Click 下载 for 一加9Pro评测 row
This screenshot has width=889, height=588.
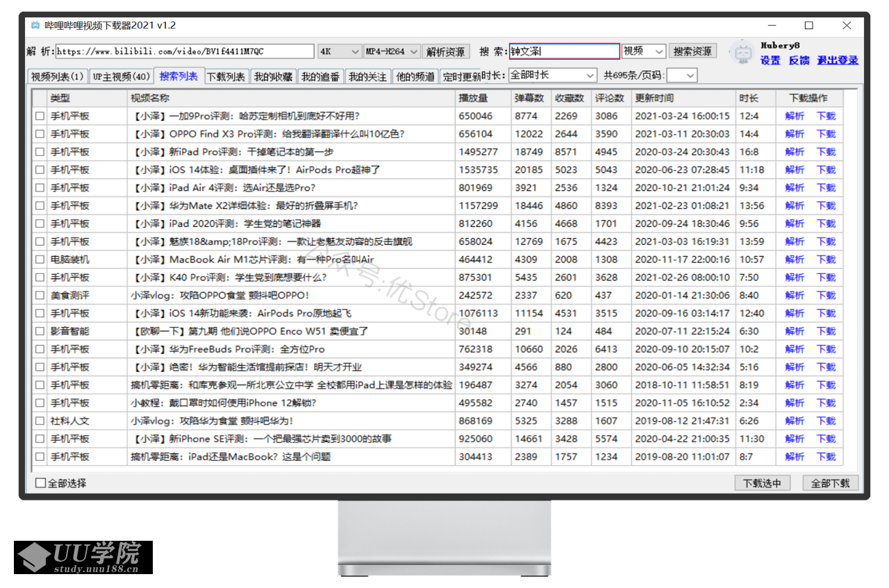(x=826, y=116)
